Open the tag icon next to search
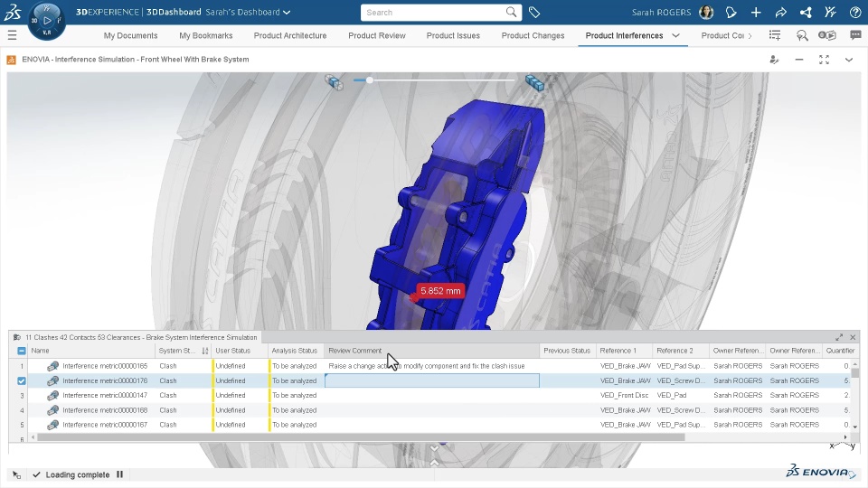Screen dimensions: 868x488 pos(534,12)
